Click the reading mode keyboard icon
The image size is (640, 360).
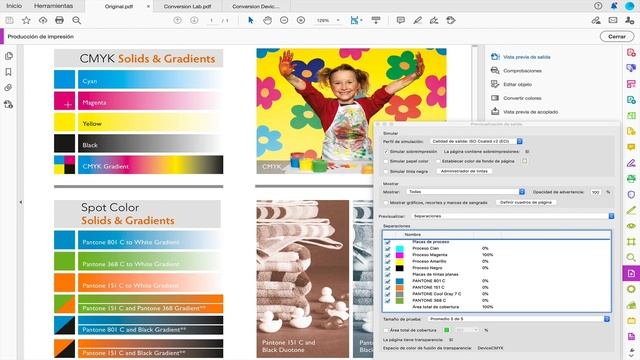click(x=376, y=20)
